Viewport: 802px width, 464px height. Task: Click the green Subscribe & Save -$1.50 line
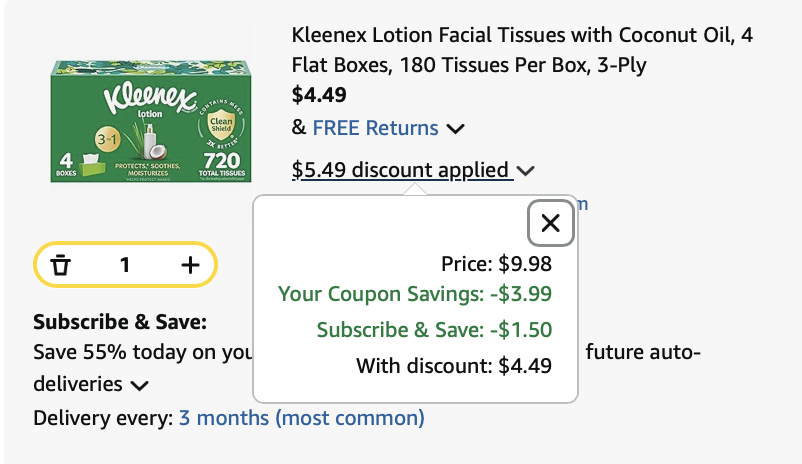[x=434, y=330]
